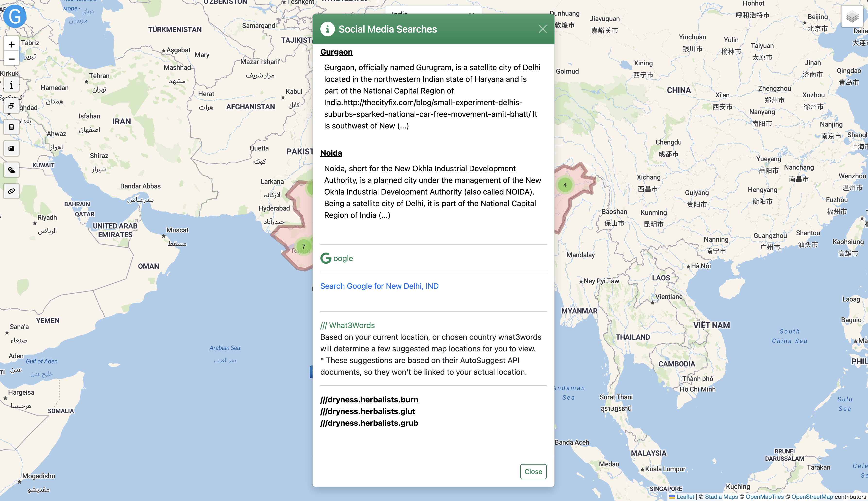
Task: Open the calculator converter tool
Action: click(x=11, y=127)
